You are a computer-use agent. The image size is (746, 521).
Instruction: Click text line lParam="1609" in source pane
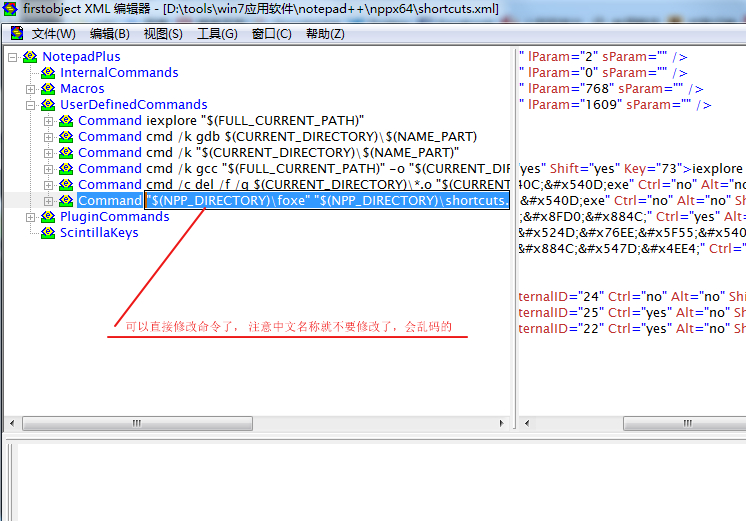click(615, 105)
